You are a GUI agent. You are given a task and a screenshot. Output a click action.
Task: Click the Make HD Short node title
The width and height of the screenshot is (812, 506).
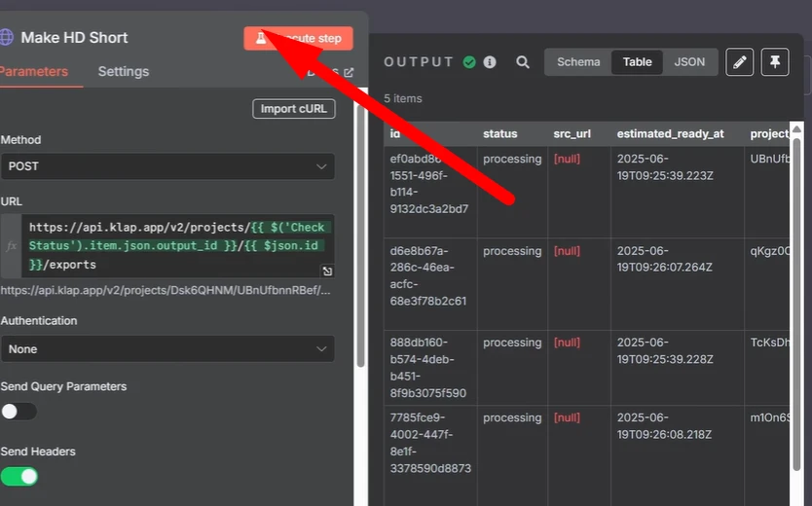pos(74,37)
